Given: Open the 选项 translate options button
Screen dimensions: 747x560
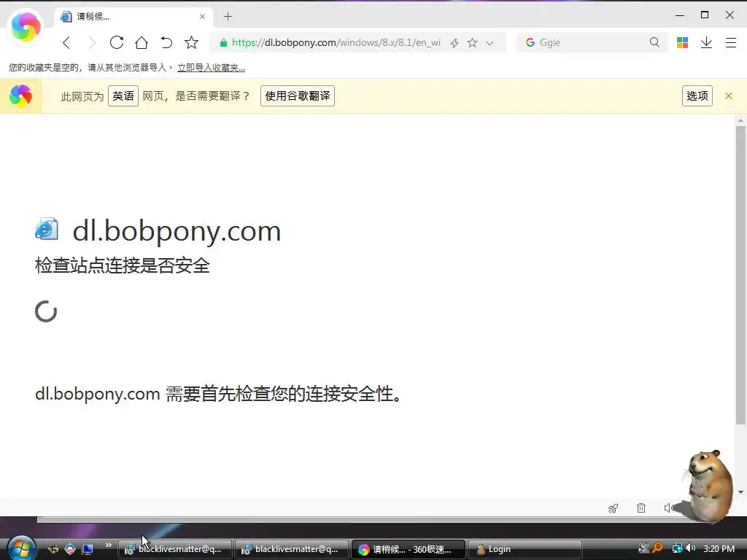Looking at the screenshot, I should pos(697,96).
